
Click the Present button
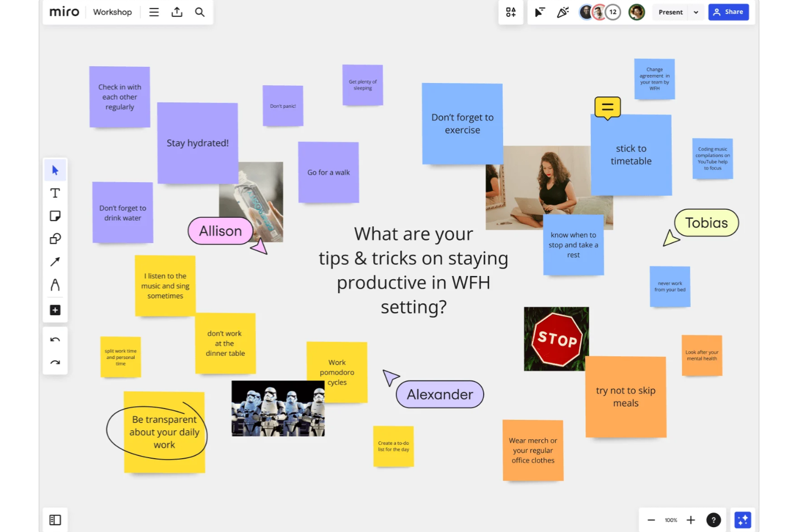(x=670, y=12)
